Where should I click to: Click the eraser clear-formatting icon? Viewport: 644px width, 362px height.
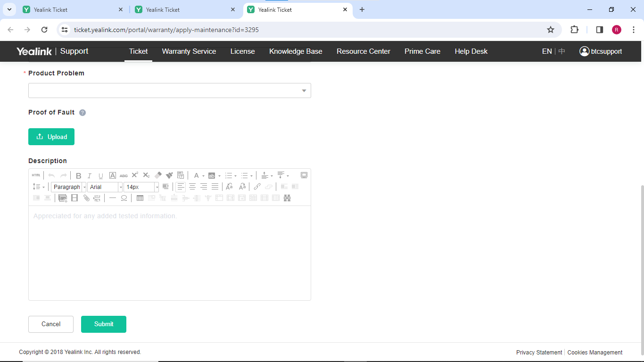pos(158,175)
